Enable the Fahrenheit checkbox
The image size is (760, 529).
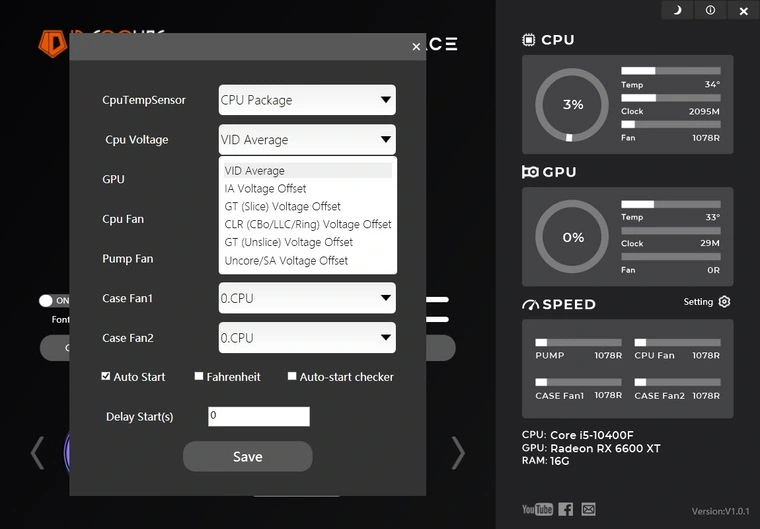click(199, 377)
